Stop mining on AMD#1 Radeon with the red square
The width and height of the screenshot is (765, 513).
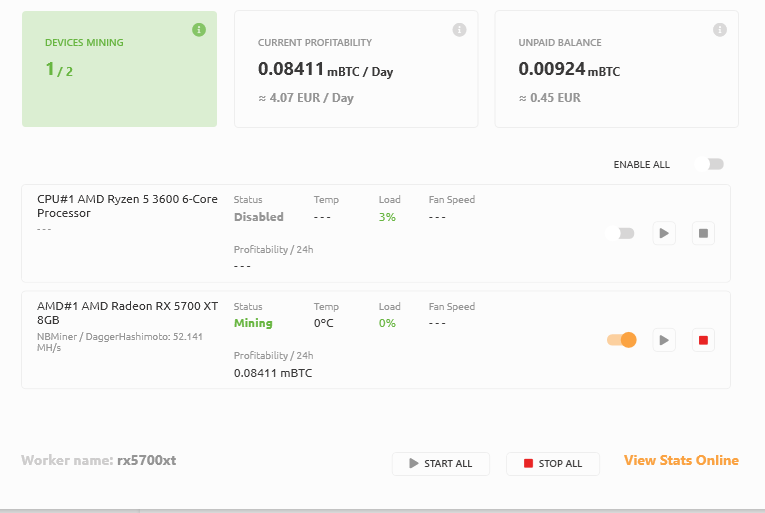tap(703, 340)
